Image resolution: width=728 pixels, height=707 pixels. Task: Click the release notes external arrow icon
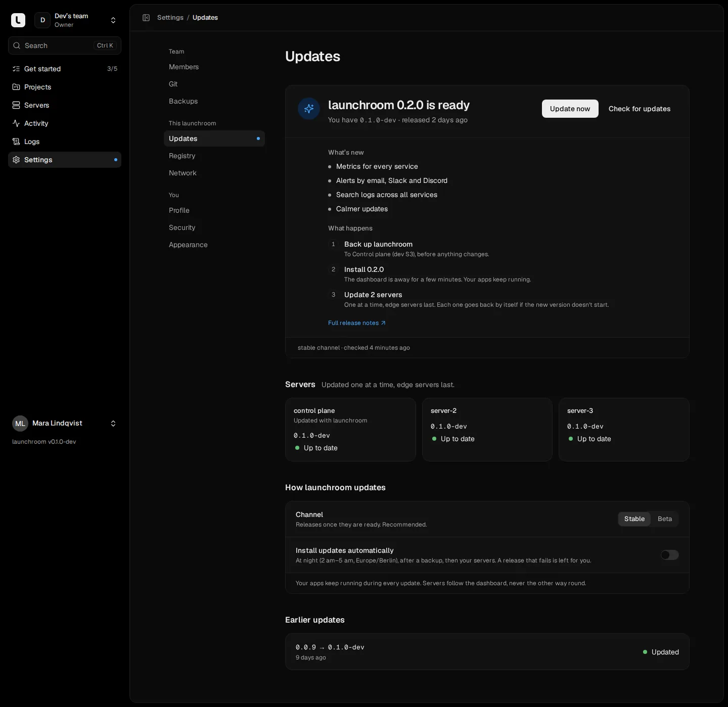point(383,323)
